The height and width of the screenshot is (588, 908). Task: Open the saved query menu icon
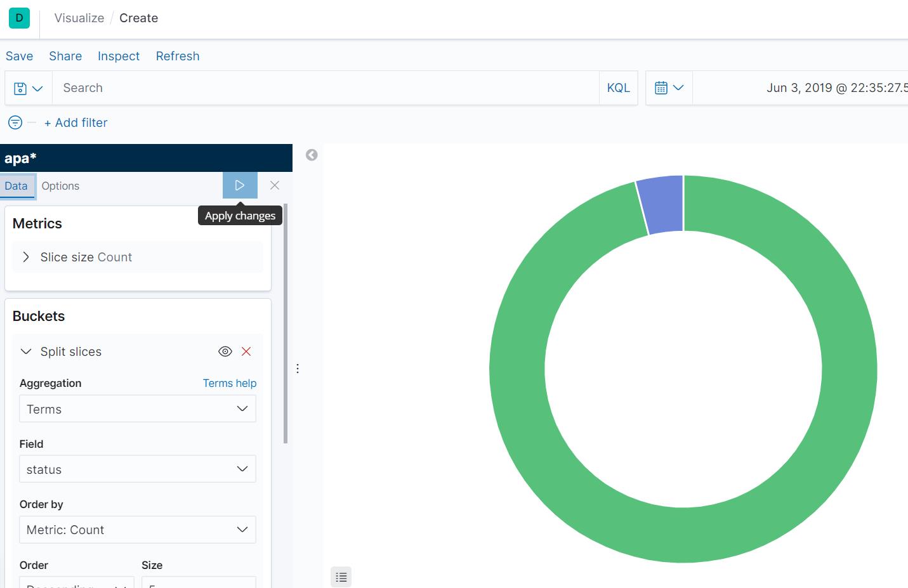(x=28, y=88)
